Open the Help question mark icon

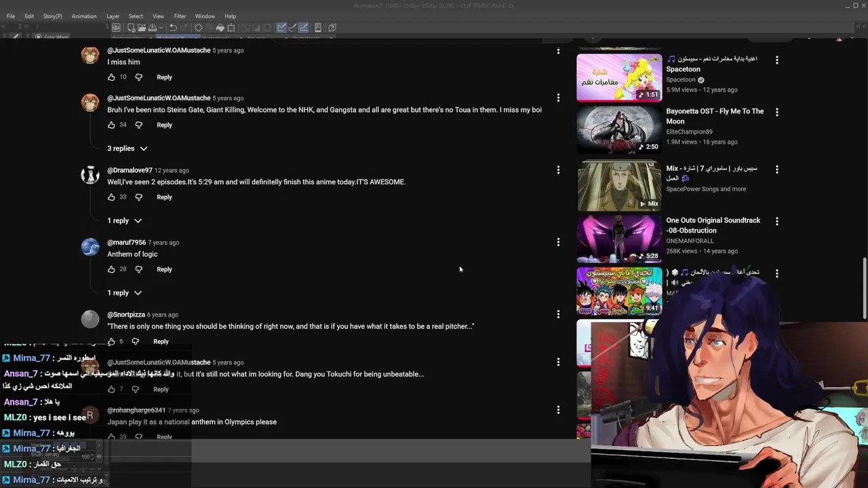[x=332, y=28]
